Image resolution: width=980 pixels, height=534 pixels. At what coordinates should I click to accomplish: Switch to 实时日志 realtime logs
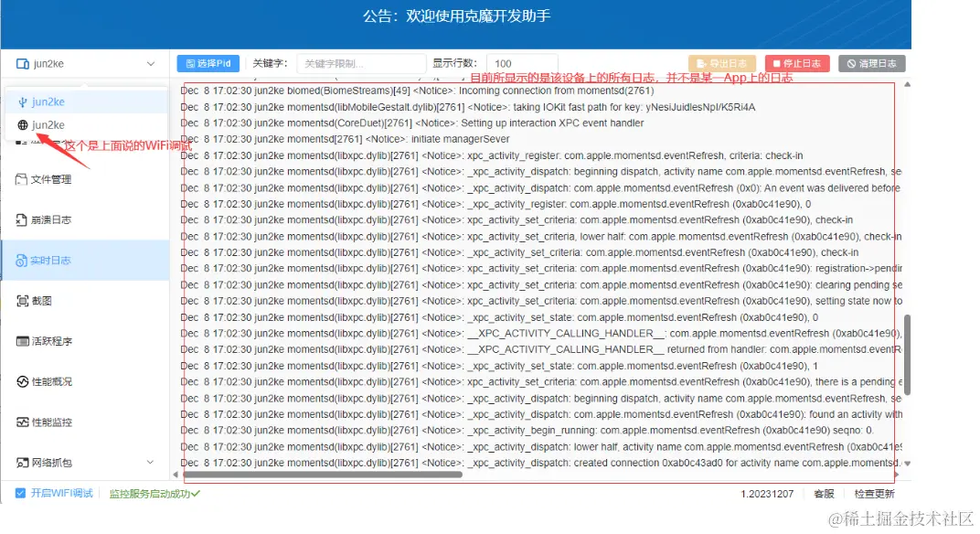click(x=85, y=260)
